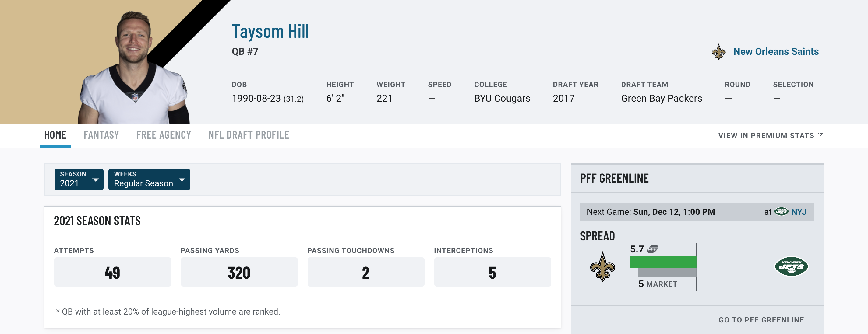Click the gray market spread bar
This screenshot has width=868, height=334.
coord(667,273)
